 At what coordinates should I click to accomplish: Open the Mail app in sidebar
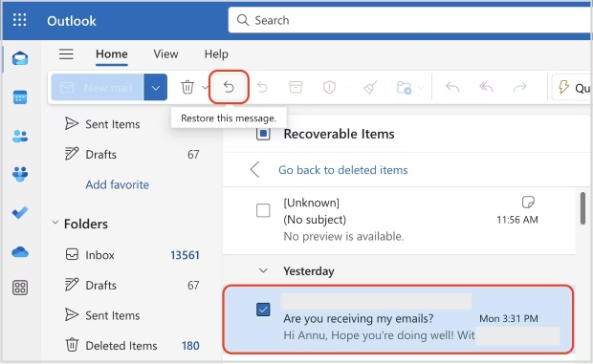tap(20, 58)
